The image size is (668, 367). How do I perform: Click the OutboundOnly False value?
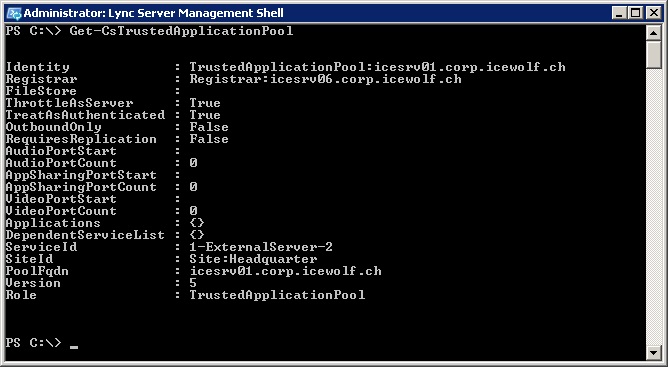click(209, 127)
